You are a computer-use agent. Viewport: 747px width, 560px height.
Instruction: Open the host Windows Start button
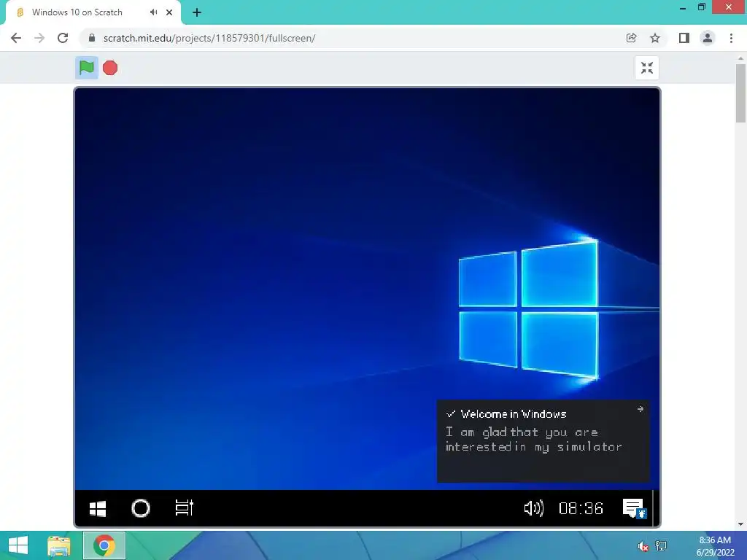[18, 545]
